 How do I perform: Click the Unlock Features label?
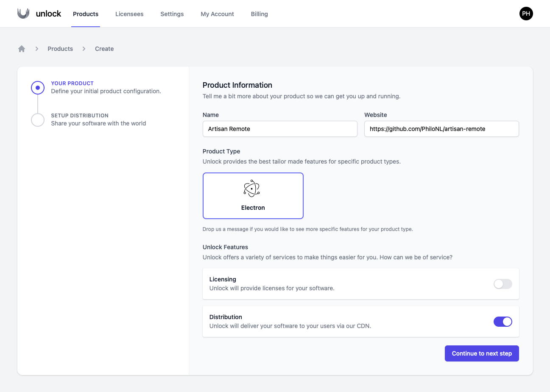[225, 247]
